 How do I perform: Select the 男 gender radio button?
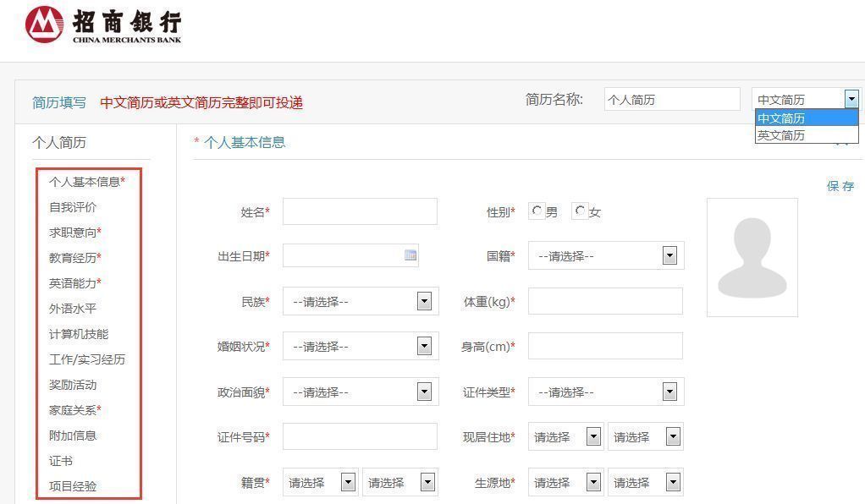pos(536,211)
